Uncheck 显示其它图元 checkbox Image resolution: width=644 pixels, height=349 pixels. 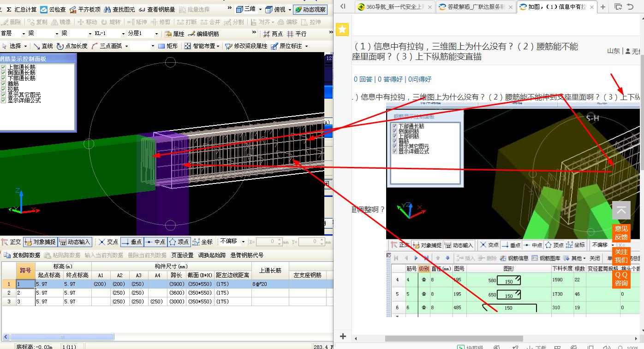tap(4, 95)
